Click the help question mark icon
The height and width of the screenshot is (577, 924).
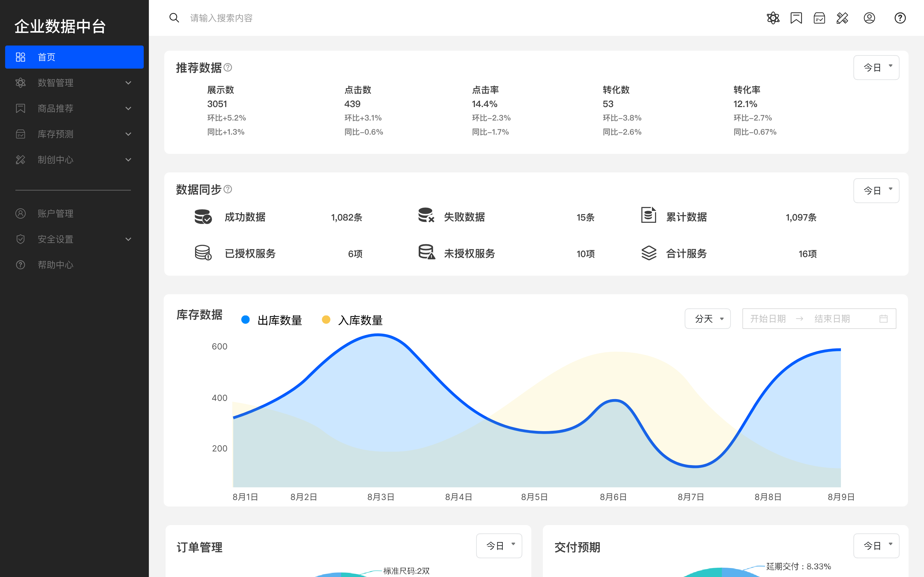[x=900, y=18]
